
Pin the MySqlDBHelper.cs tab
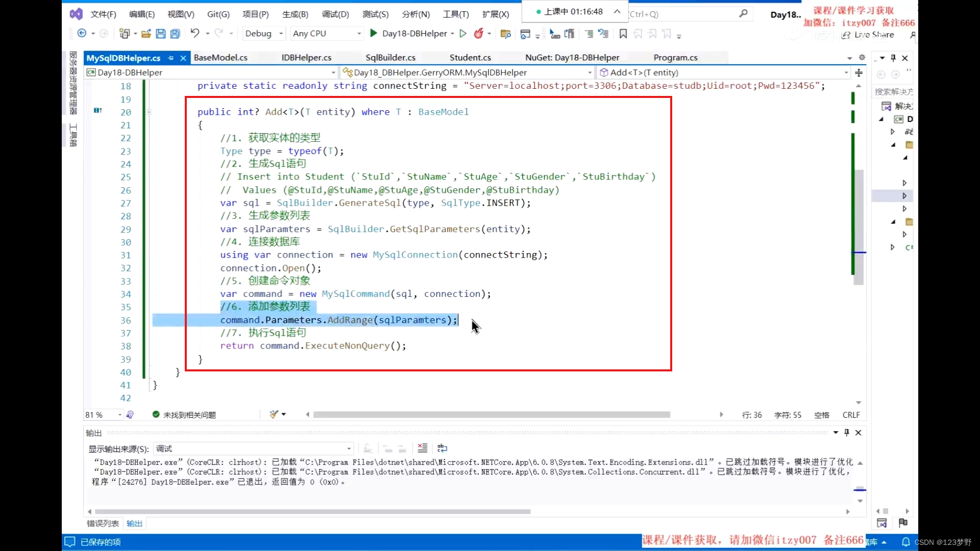coord(171,58)
